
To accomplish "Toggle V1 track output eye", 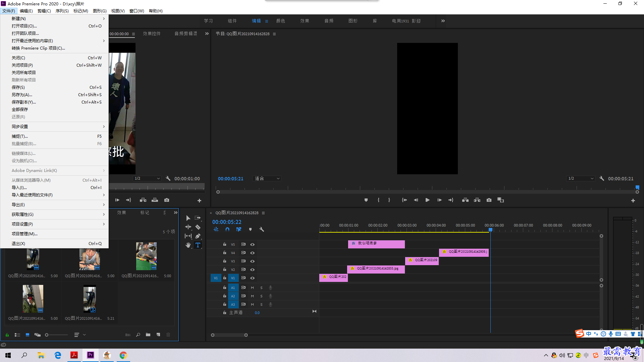I will click(252, 278).
